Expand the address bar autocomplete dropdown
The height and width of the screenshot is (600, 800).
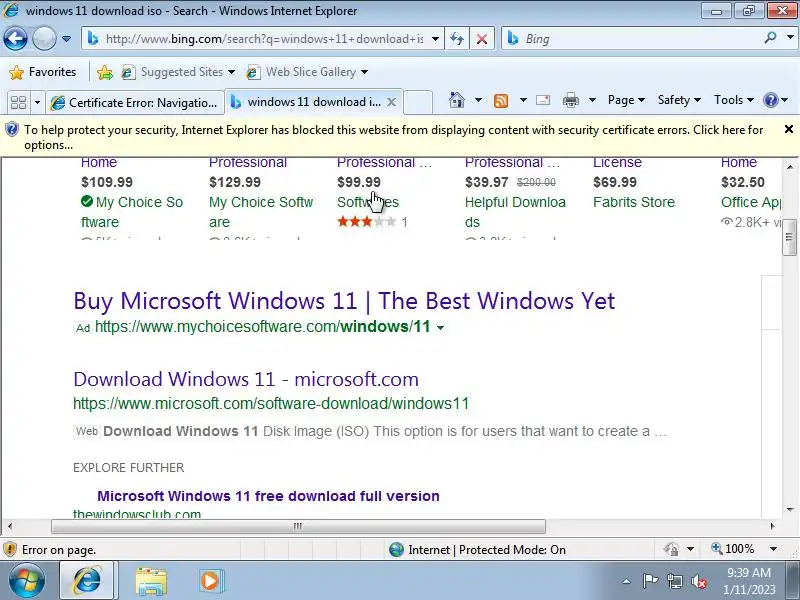pos(435,39)
